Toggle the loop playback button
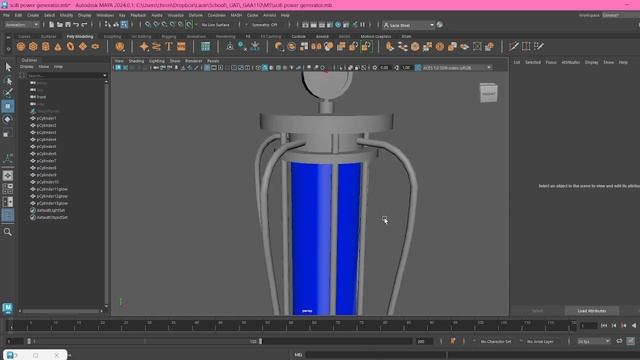The image size is (640, 360). click(x=619, y=341)
